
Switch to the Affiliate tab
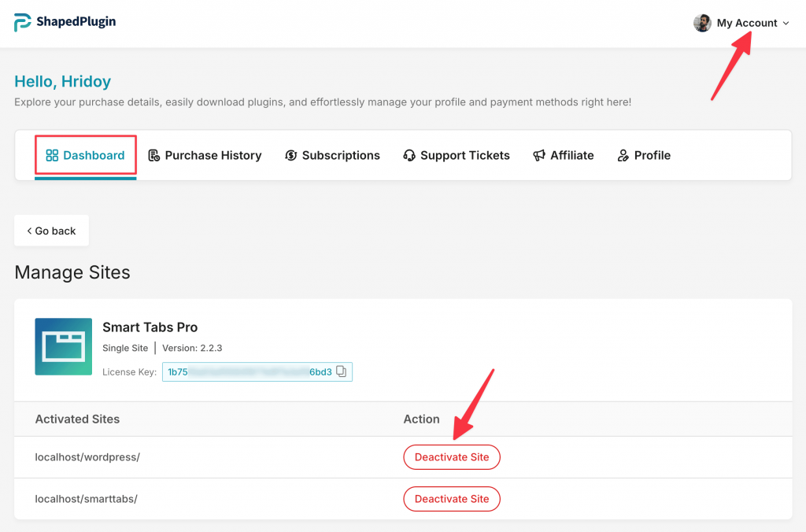point(564,155)
